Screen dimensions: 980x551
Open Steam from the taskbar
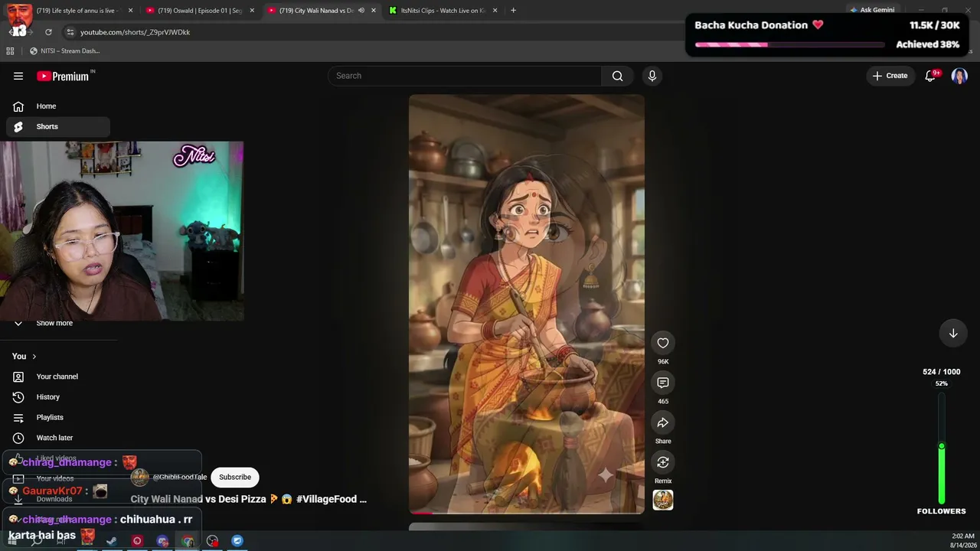coord(112,541)
